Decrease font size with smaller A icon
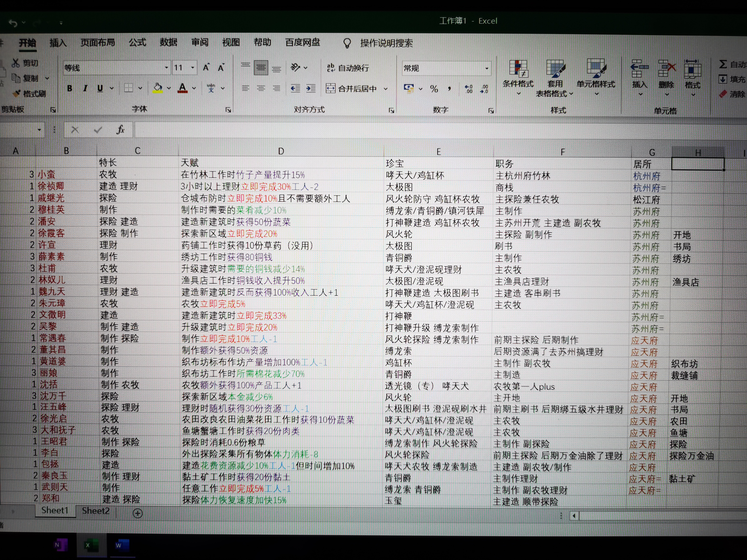This screenshot has height=560, width=747. pos(221,68)
